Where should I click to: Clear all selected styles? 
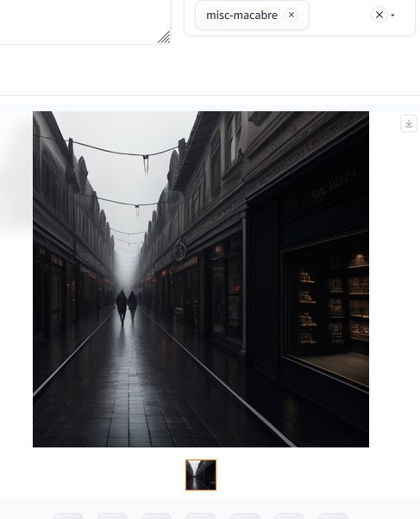pyautogui.click(x=379, y=15)
